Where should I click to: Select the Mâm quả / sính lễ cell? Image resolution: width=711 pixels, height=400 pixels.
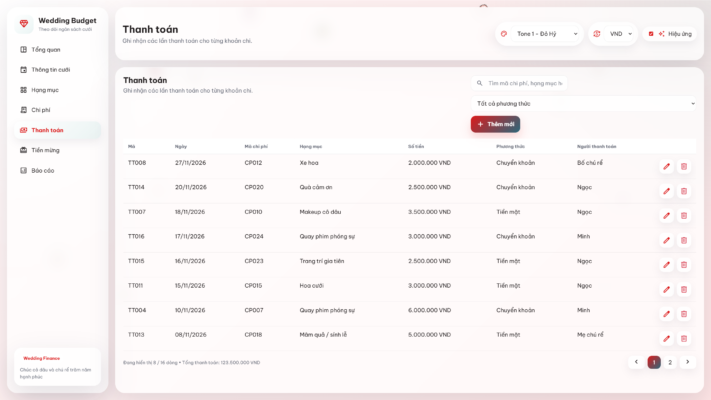point(323,335)
